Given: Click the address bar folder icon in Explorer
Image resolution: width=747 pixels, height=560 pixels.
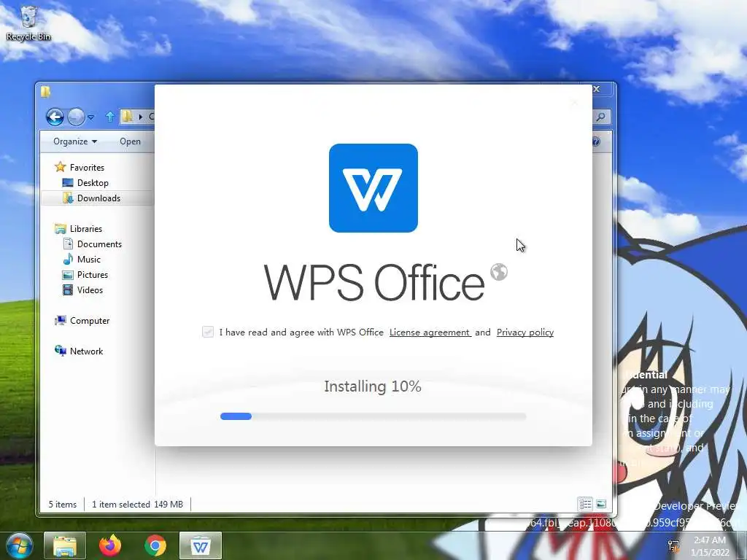Looking at the screenshot, I should (x=127, y=117).
